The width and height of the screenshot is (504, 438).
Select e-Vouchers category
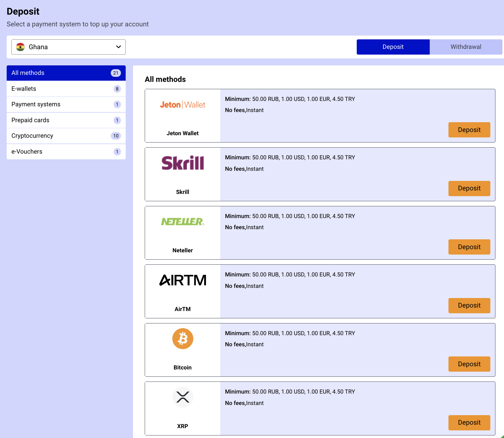[66, 152]
